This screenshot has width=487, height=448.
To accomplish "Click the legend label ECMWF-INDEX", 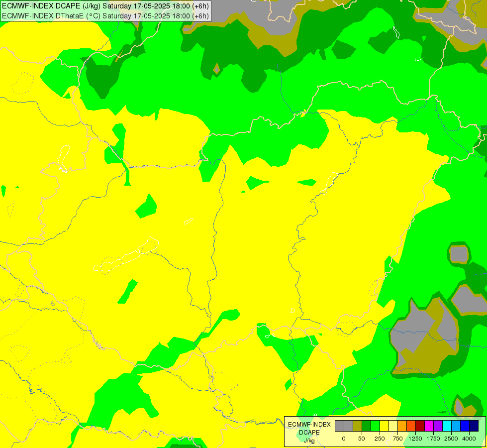I will point(309,425).
